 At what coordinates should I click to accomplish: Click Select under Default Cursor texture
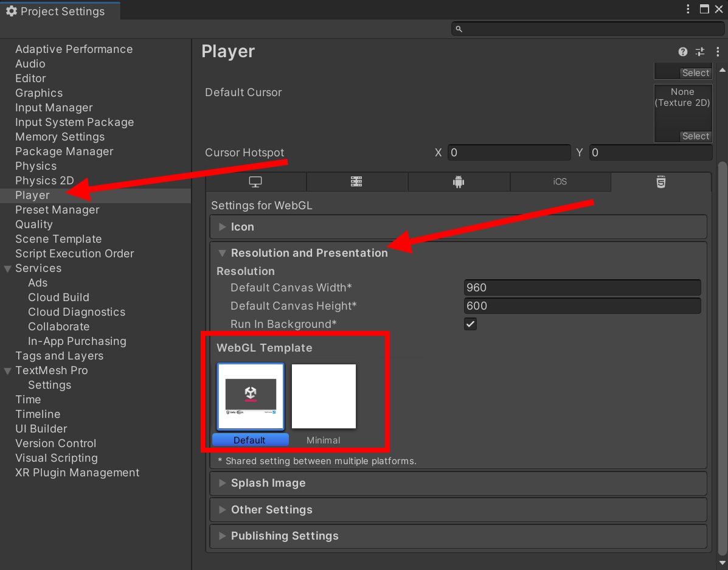click(695, 136)
